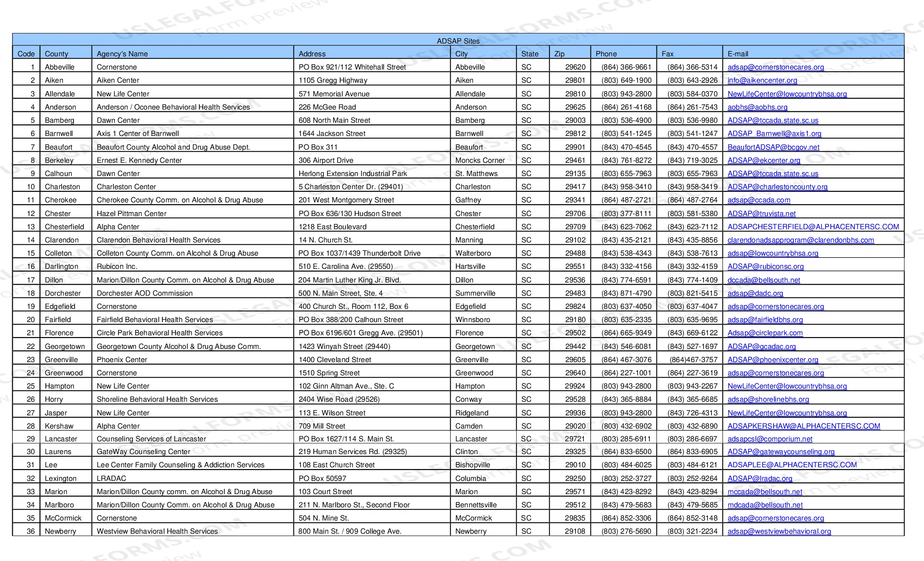Click the aobhs@aobhs.org email link

tap(757, 107)
